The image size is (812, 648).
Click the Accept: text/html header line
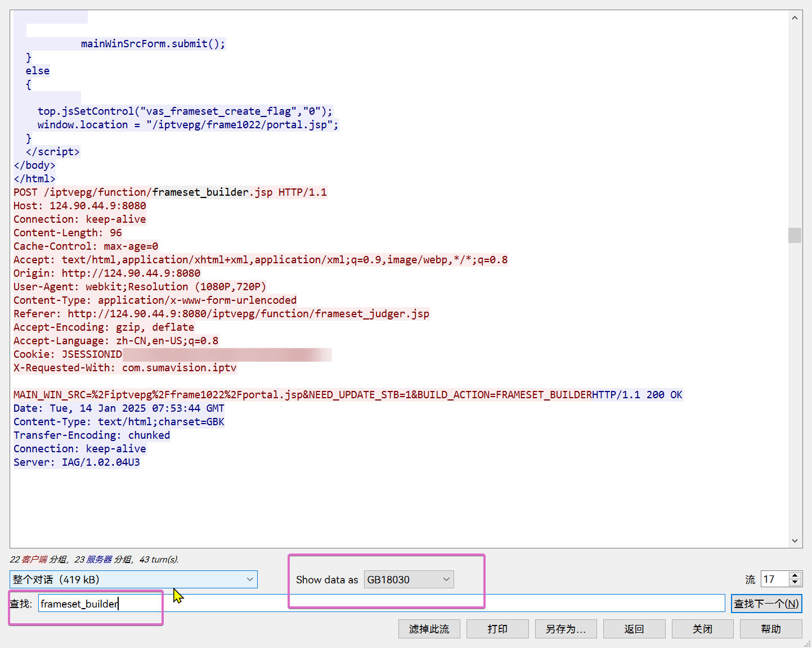click(x=261, y=260)
